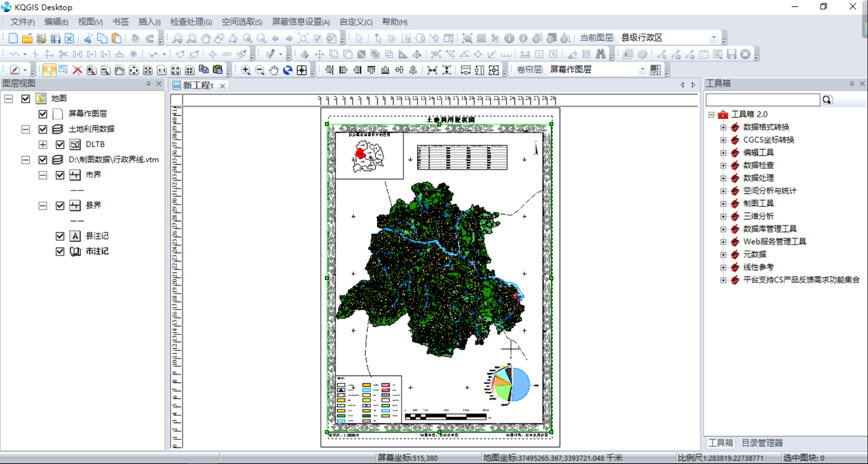The width and height of the screenshot is (868, 464).
Task: Collapse the 土地利用数据 layer group
Action: [25, 129]
